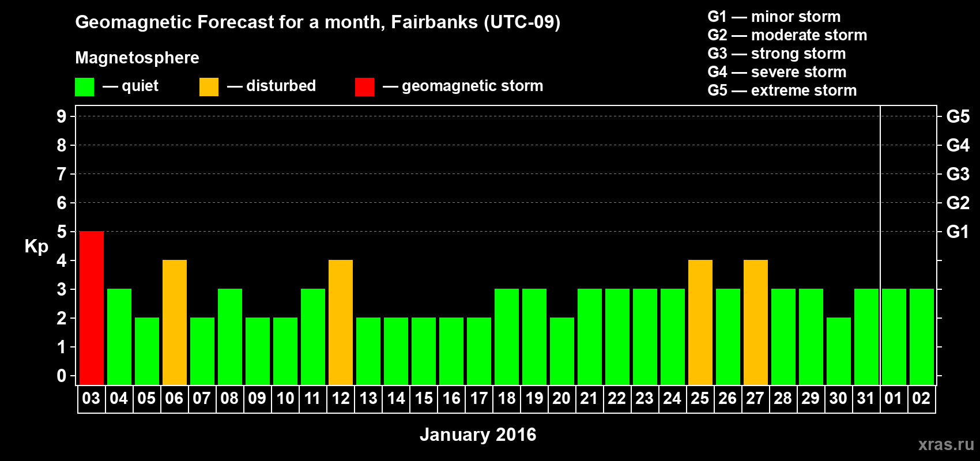Select the orange bar for January 27
The width and height of the screenshot is (980, 461).
pyautogui.click(x=756, y=323)
